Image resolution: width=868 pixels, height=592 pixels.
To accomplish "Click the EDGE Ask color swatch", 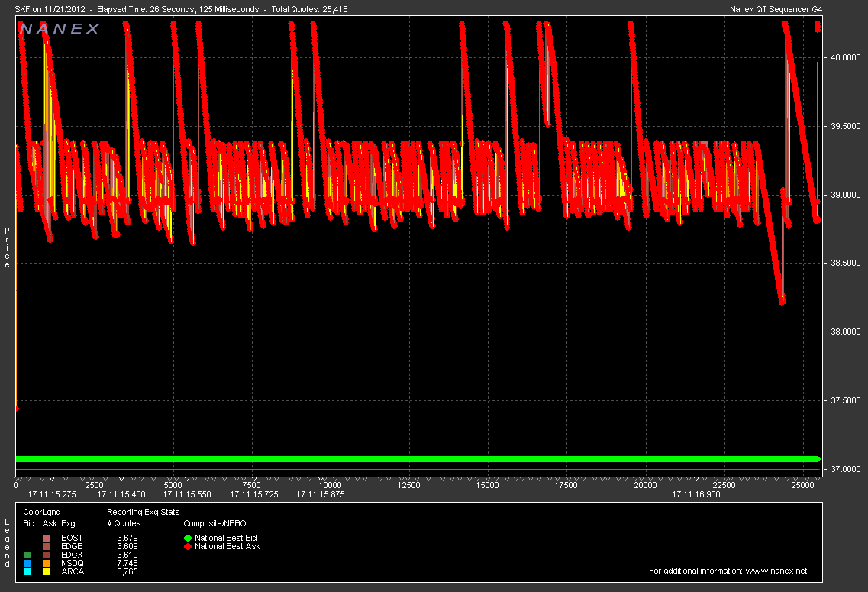I will [x=47, y=546].
